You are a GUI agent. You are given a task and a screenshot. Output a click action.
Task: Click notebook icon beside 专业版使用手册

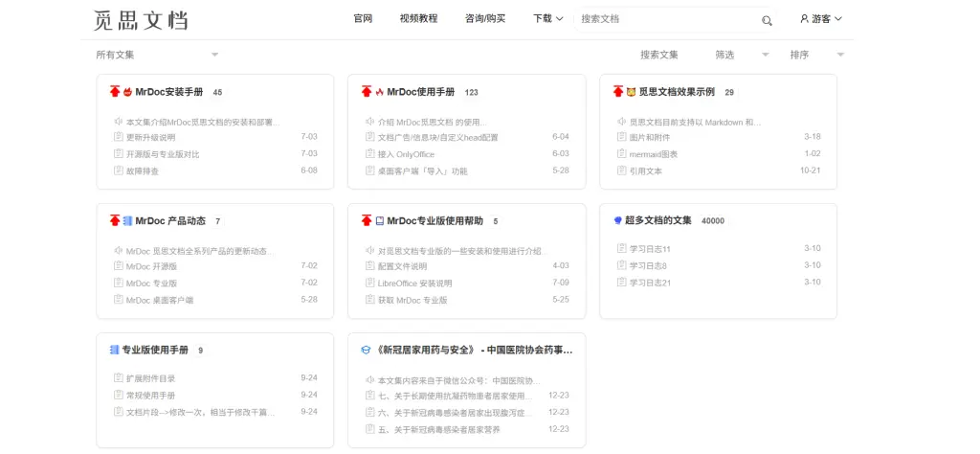[x=115, y=351]
